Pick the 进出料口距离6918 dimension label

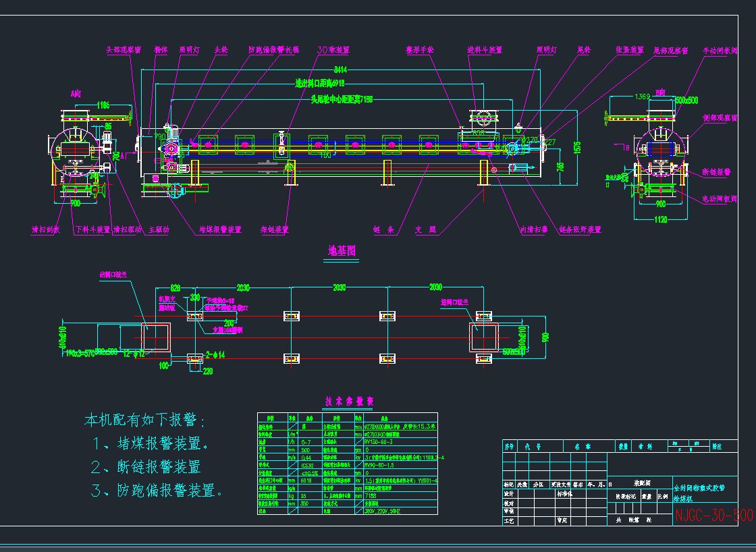[320, 84]
